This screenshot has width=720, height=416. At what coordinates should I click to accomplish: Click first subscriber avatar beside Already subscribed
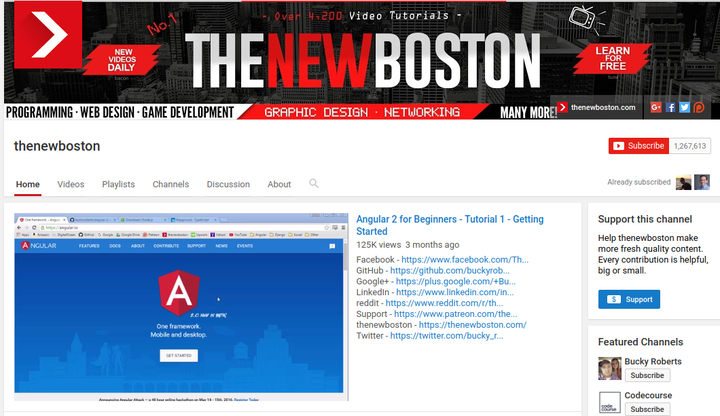click(x=684, y=182)
